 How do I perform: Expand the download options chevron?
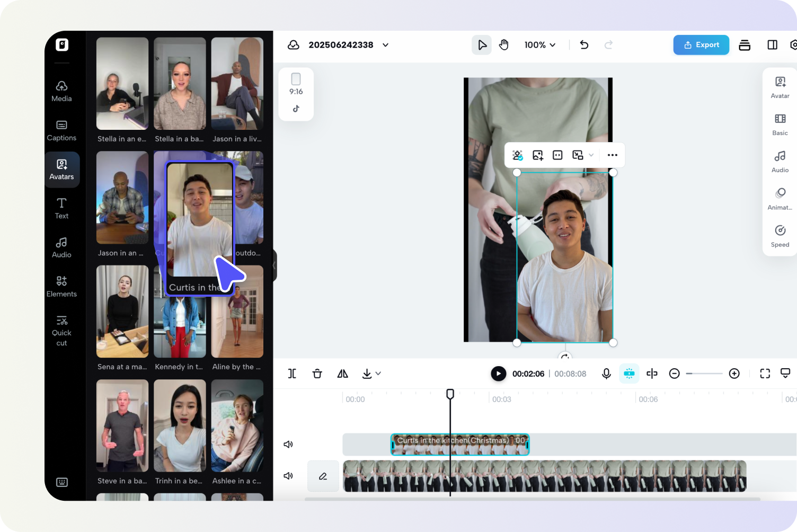tap(377, 374)
